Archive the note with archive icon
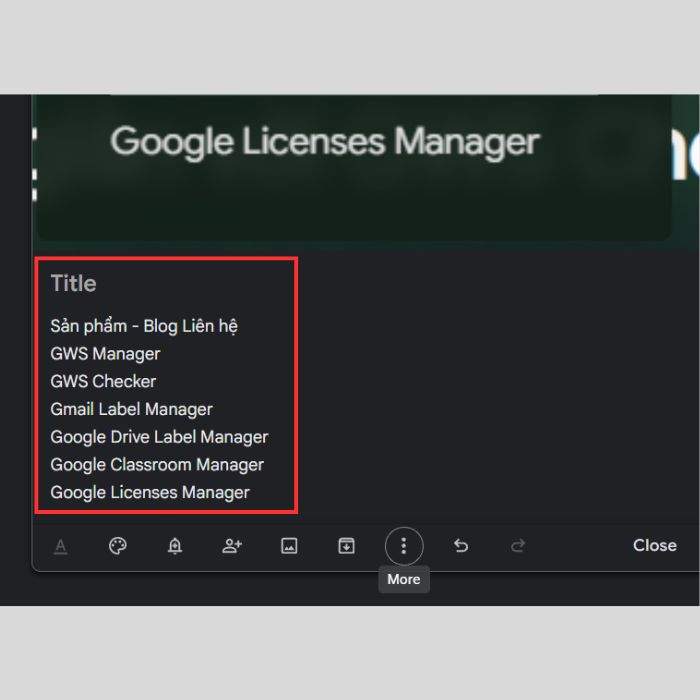This screenshot has width=700, height=700. coord(346,546)
